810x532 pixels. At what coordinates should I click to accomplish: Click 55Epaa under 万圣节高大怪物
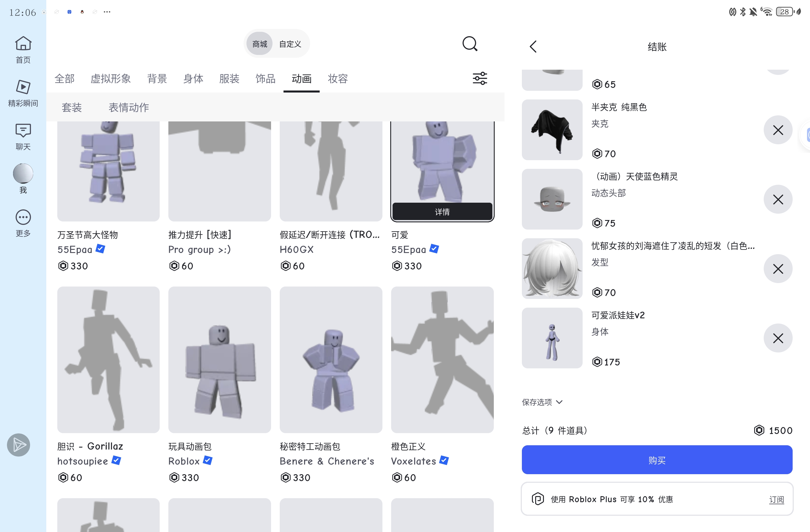coord(75,249)
